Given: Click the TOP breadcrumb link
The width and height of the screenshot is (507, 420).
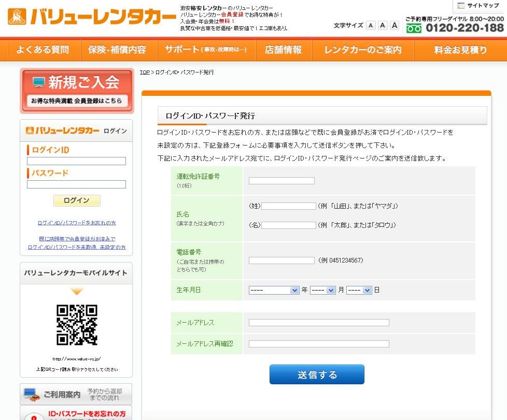Looking at the screenshot, I should 145,73.
